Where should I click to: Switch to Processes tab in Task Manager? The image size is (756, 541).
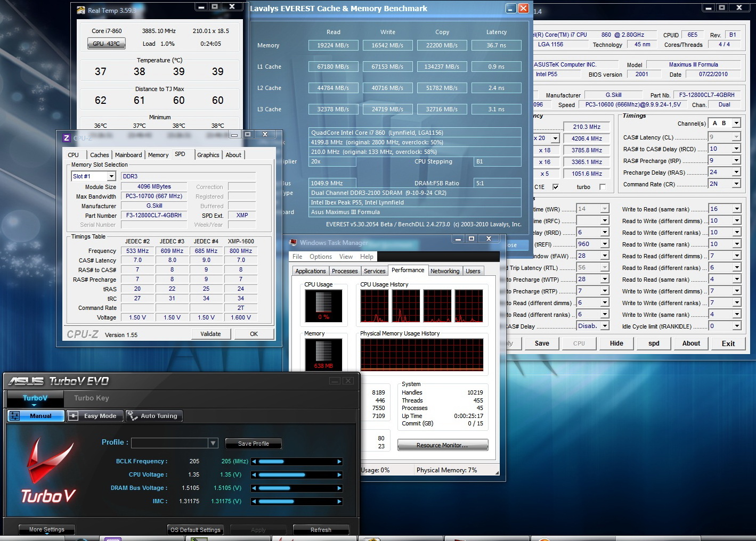345,271
